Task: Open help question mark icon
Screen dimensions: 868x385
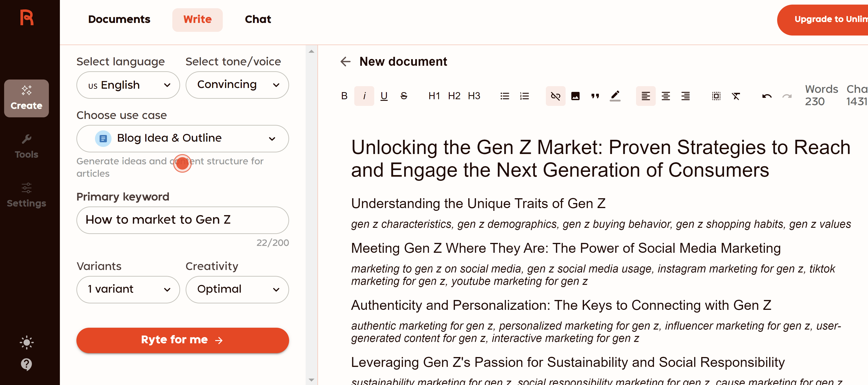Action: pyautogui.click(x=26, y=364)
